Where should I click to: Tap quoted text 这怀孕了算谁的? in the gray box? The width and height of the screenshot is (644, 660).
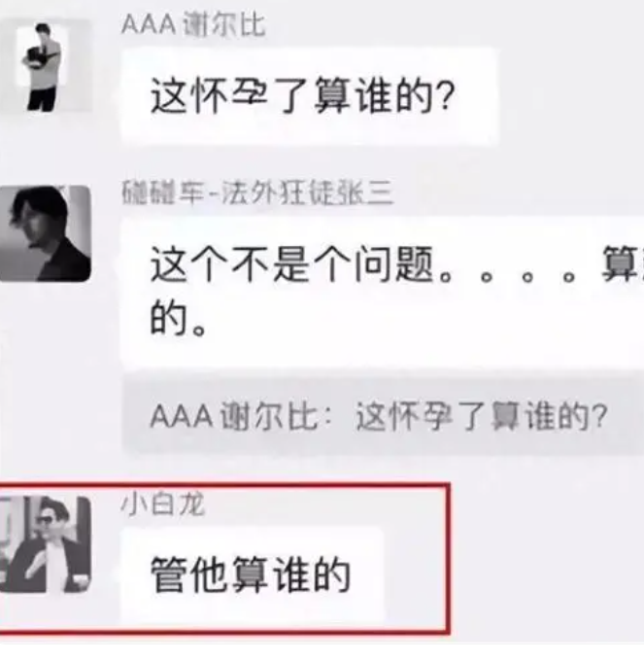pos(482,416)
